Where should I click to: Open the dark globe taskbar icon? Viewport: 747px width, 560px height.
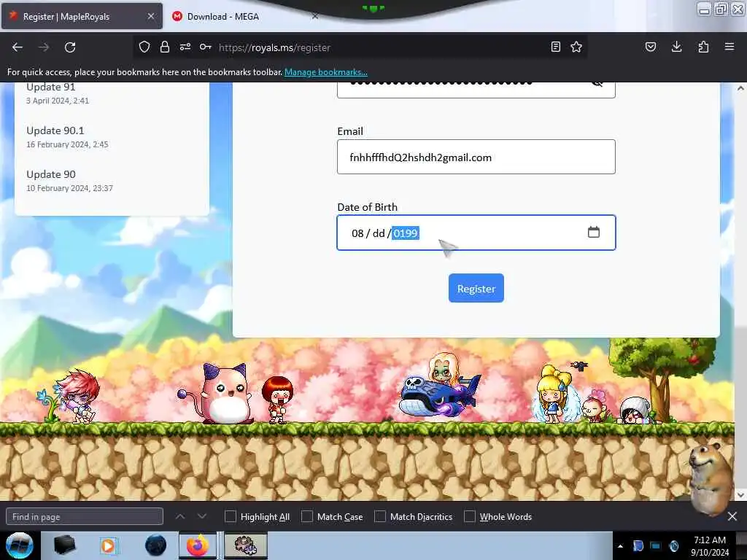pyautogui.click(x=156, y=545)
